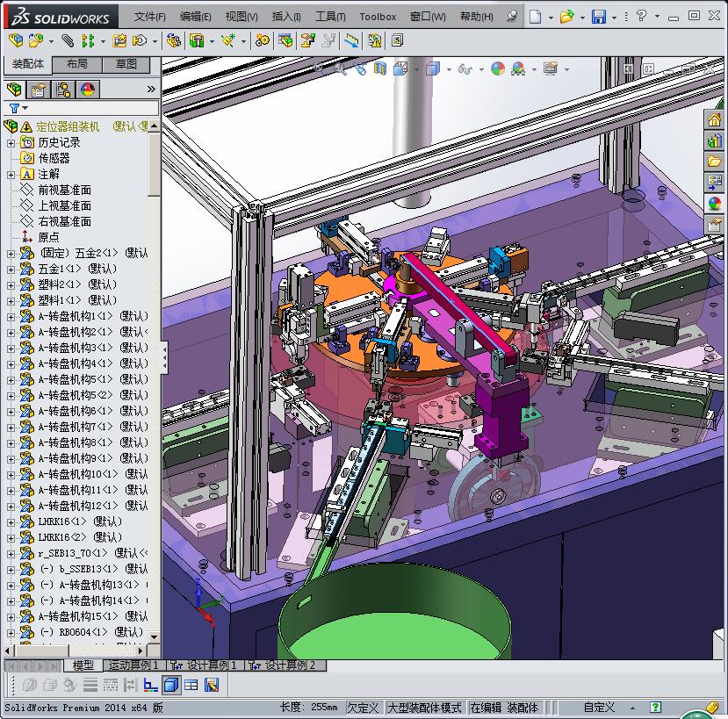Open the DisplayManager color ball tab

(x=87, y=90)
